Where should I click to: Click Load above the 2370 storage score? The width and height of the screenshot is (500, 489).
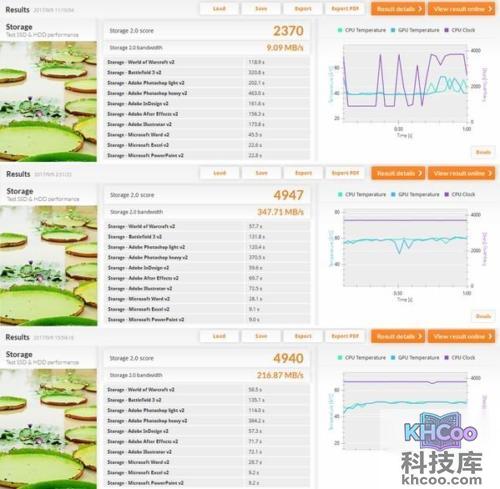pos(219,9)
